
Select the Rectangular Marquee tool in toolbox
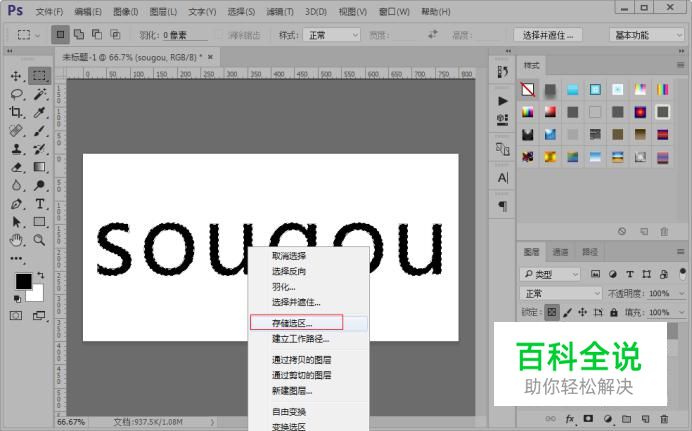[x=39, y=75]
